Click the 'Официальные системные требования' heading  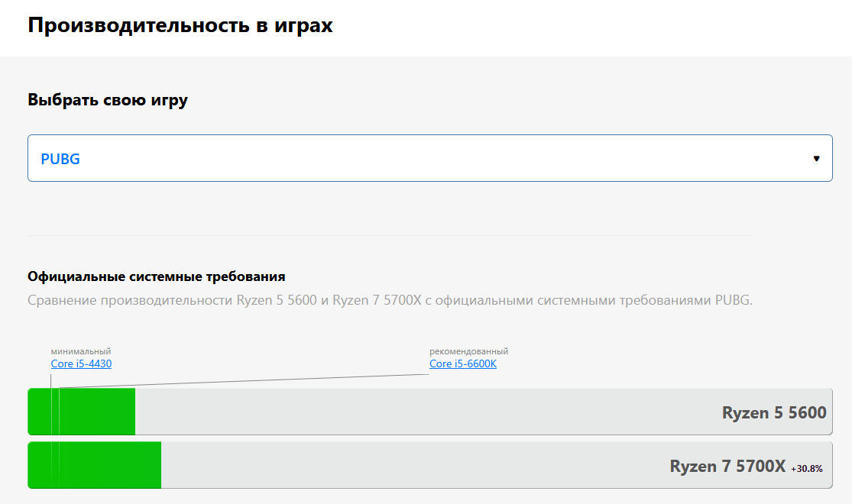coord(157,276)
